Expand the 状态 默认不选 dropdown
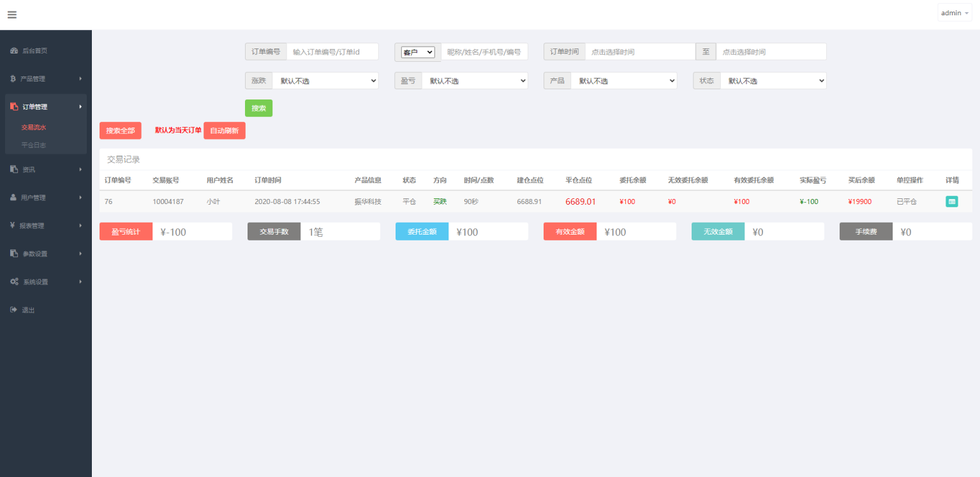Screen dimensions: 980x477 coord(774,80)
